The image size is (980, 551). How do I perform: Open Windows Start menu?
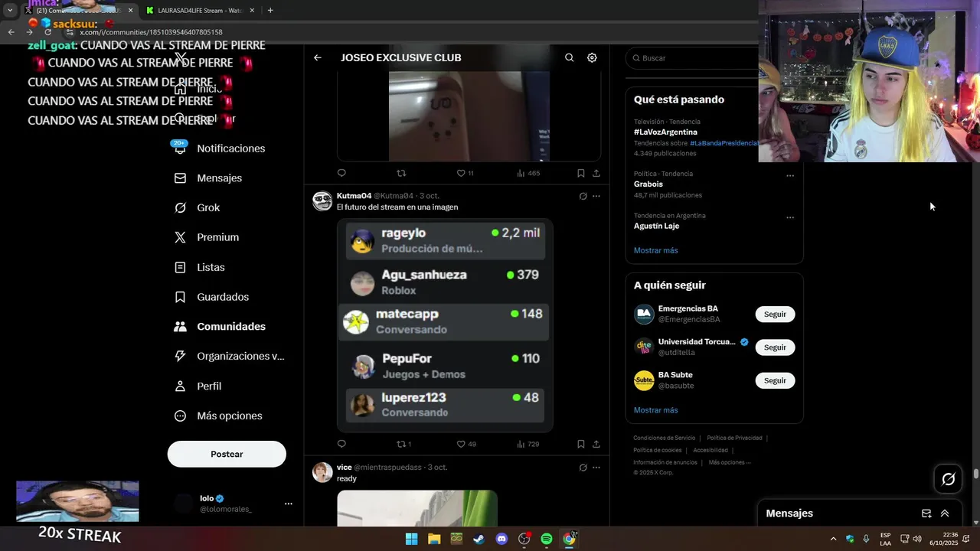(x=411, y=539)
